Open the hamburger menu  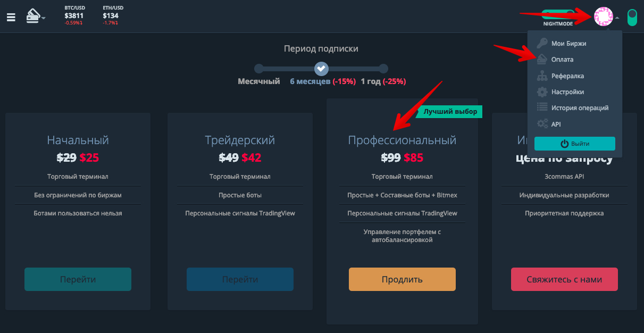click(11, 17)
